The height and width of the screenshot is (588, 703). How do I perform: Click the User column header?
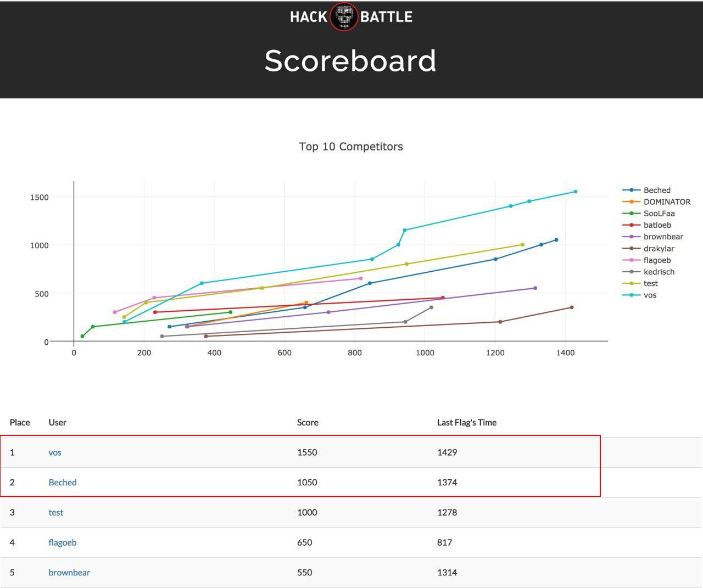tap(58, 422)
